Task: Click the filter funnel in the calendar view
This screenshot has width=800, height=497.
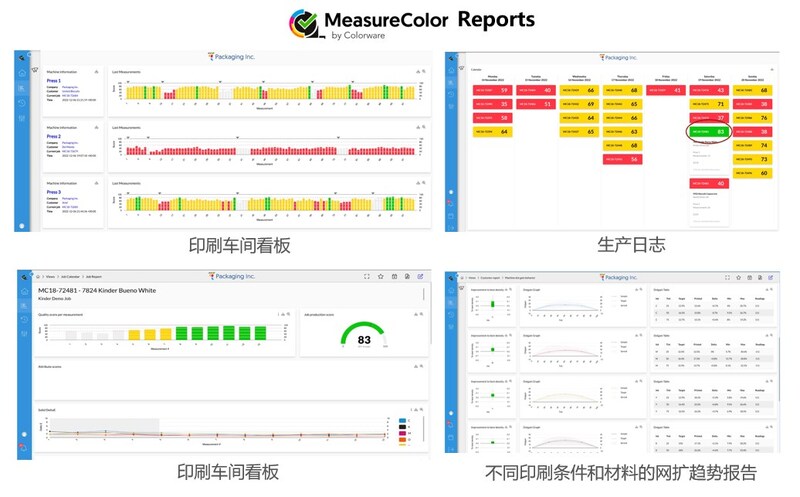Action: point(461,68)
